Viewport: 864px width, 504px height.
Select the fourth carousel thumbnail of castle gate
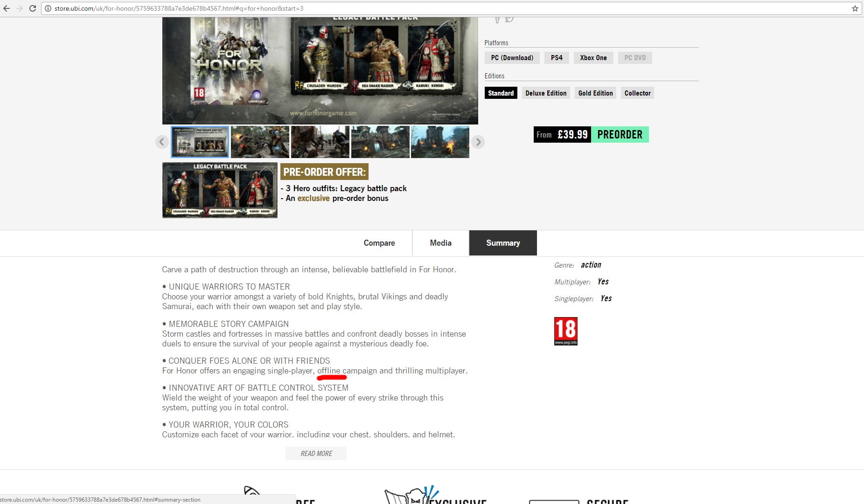click(x=380, y=142)
